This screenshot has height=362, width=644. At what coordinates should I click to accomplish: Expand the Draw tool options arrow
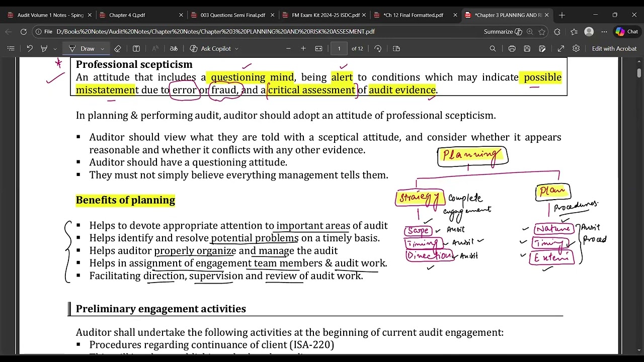(x=102, y=49)
